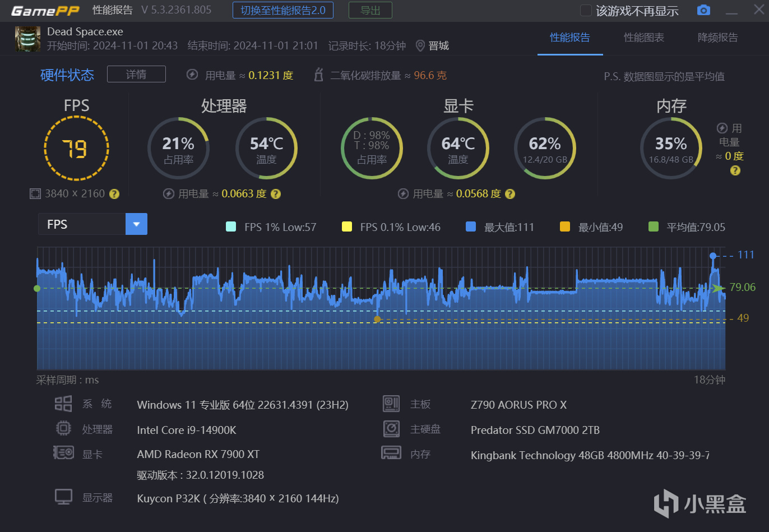Image resolution: width=769 pixels, height=532 pixels.
Task: Click the 最小值 orange legend swatch
Action: click(x=565, y=226)
